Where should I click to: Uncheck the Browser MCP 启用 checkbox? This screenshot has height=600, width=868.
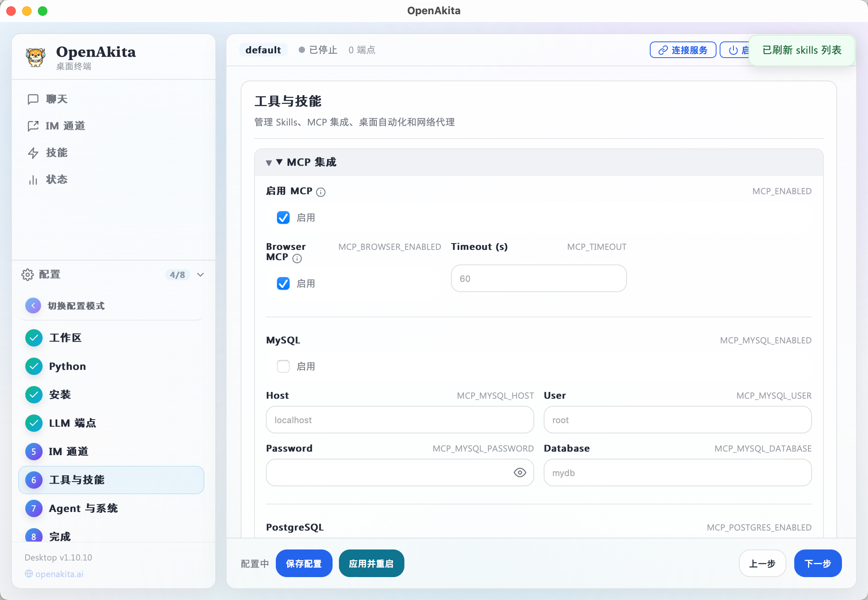283,283
